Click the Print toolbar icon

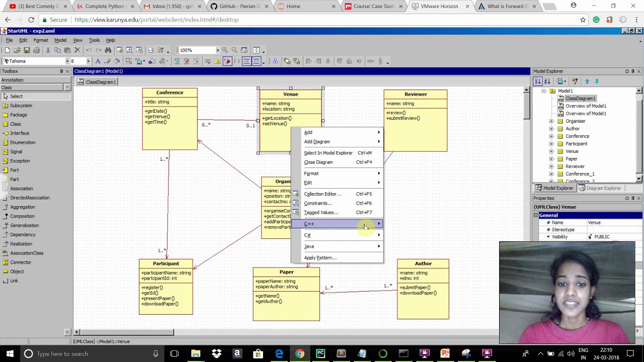(x=36, y=50)
